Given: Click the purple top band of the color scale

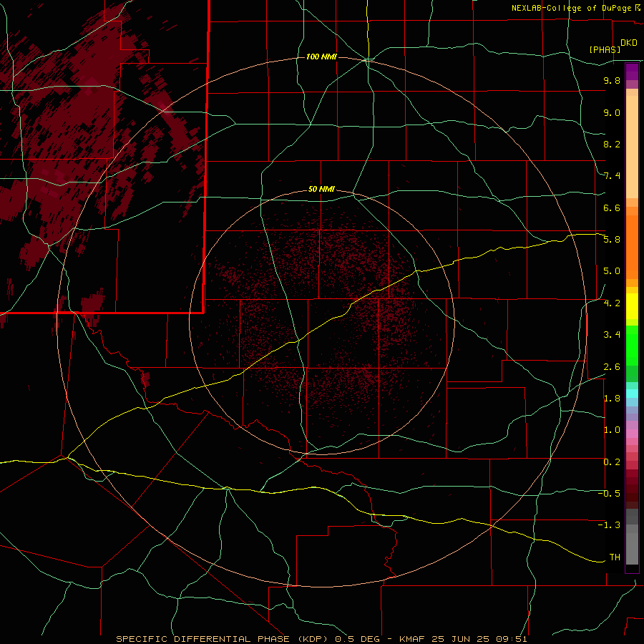Looking at the screenshot, I should (632, 72).
